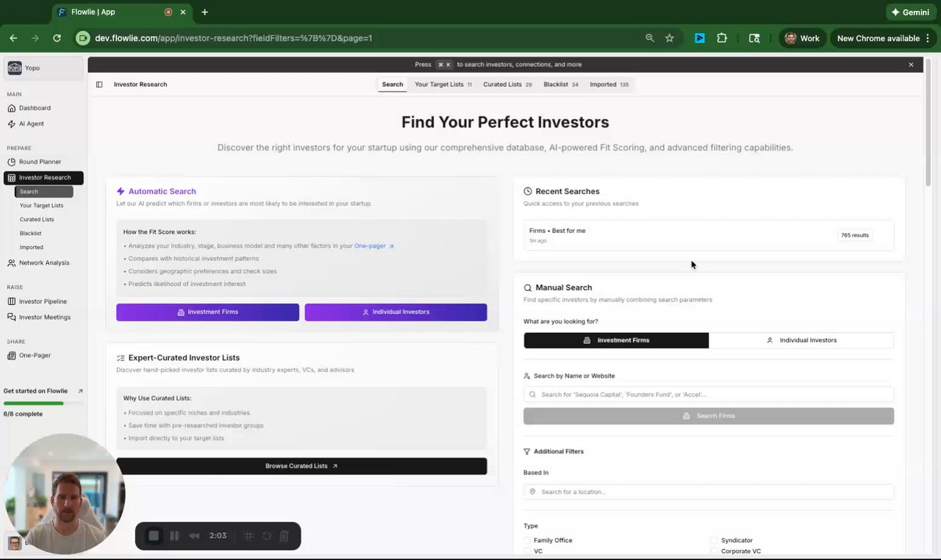941x560 pixels.
Task: Bookmark this page with star icon
Action: click(670, 38)
